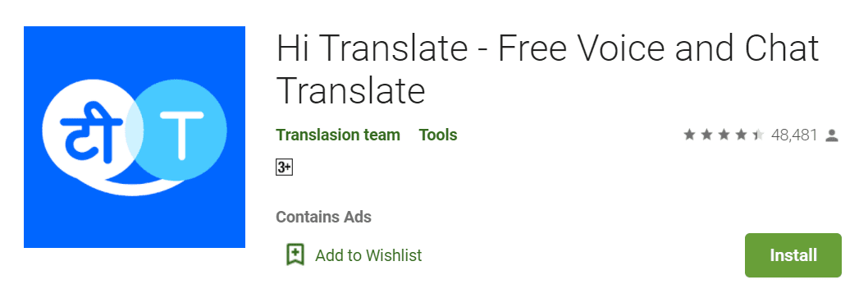The width and height of the screenshot is (868, 298).
Task: Open the Tools category link
Action: tap(438, 135)
